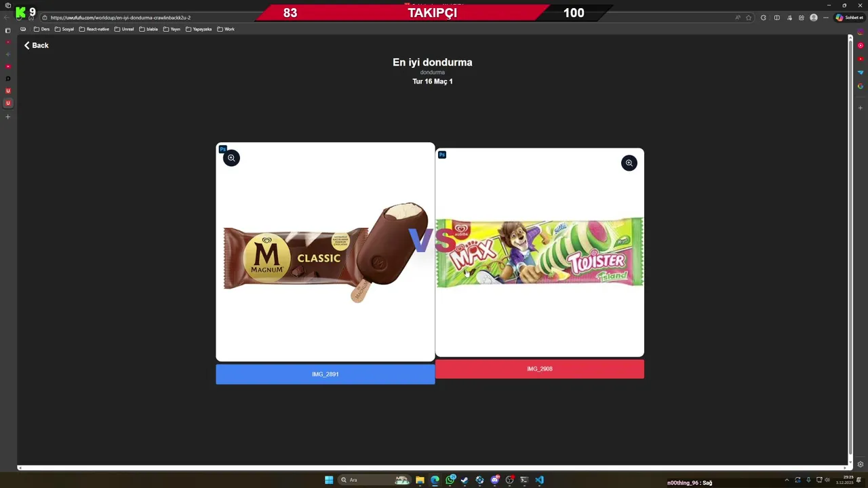Click the browser share icon in toolbar
The image size is (868, 488).
click(802, 18)
